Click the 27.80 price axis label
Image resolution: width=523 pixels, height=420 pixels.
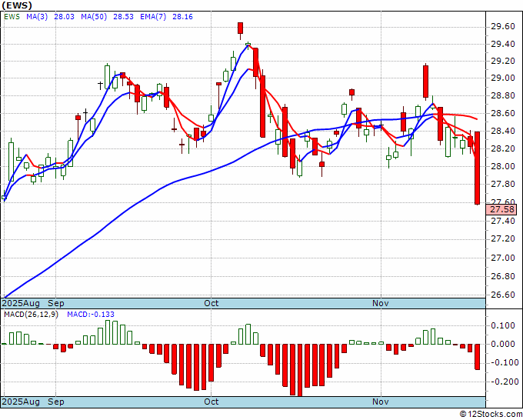click(x=503, y=185)
